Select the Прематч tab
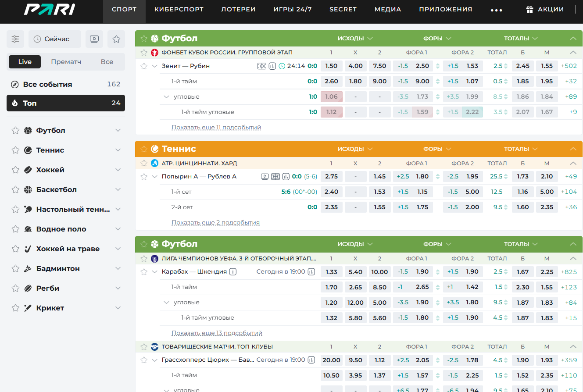 pyautogui.click(x=66, y=62)
